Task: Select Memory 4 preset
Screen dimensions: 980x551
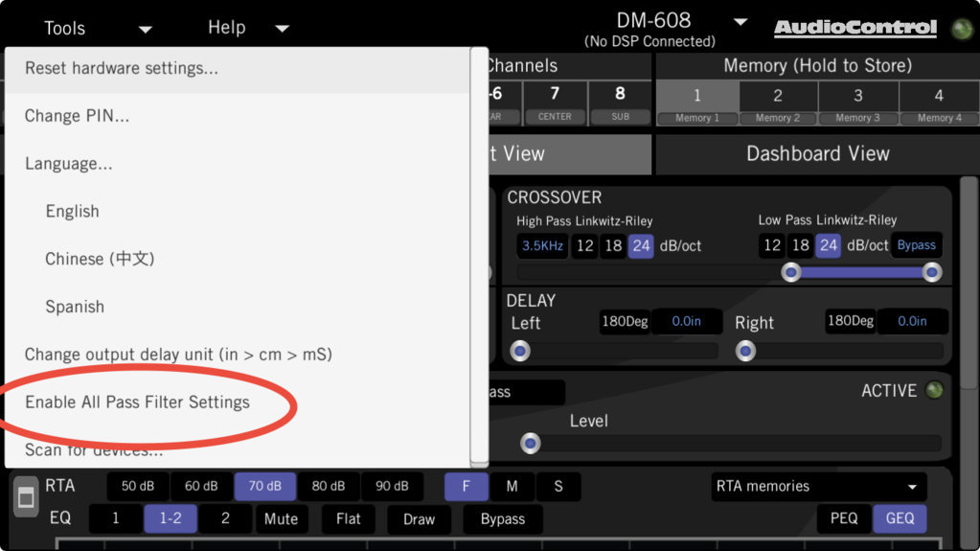Action: pyautogui.click(x=939, y=103)
